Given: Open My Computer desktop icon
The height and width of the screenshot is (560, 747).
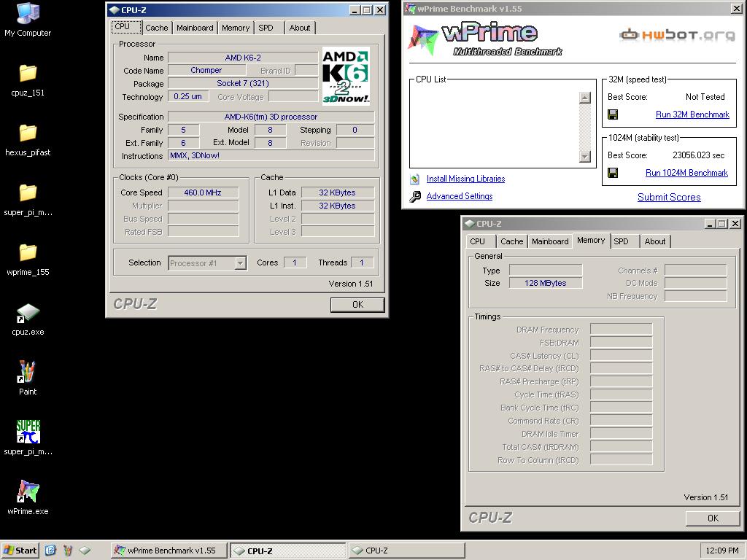Looking at the screenshot, I should click(28, 20).
